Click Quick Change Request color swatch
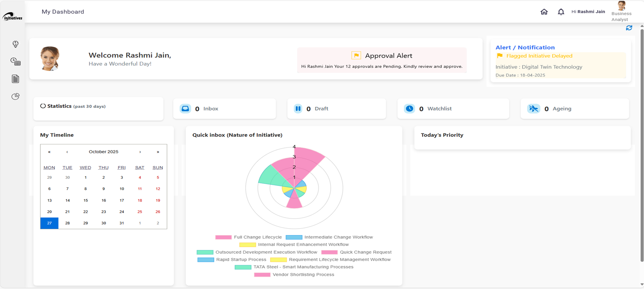The image size is (644, 289). (329, 252)
